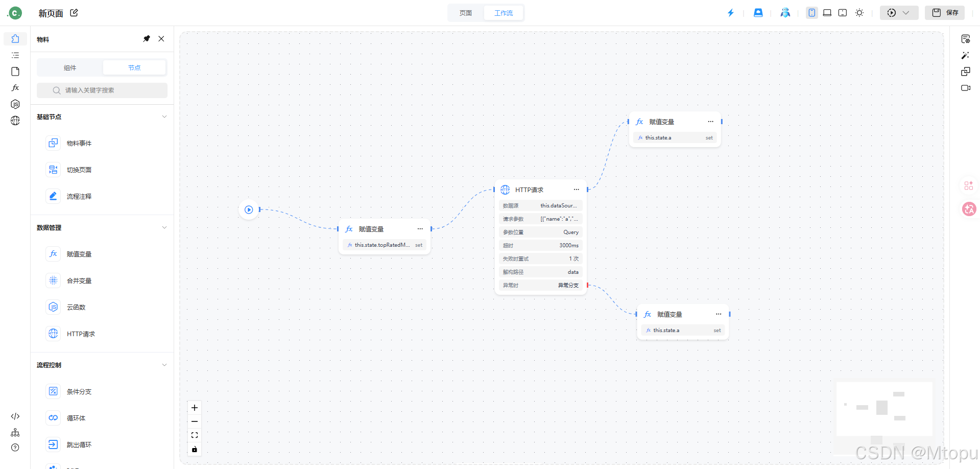Screen dimensions: 980x469
Task: Click the green C logo
Action: (15, 13)
